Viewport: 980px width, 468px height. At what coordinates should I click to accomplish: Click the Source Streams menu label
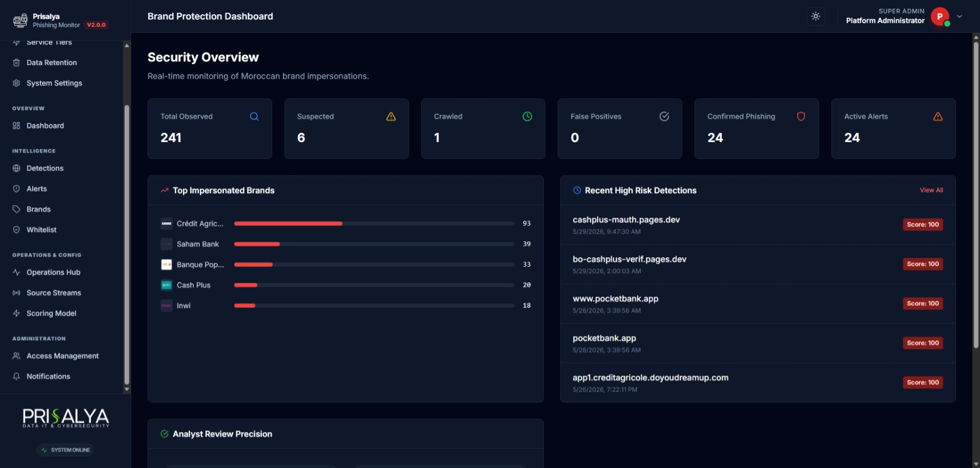coord(54,293)
